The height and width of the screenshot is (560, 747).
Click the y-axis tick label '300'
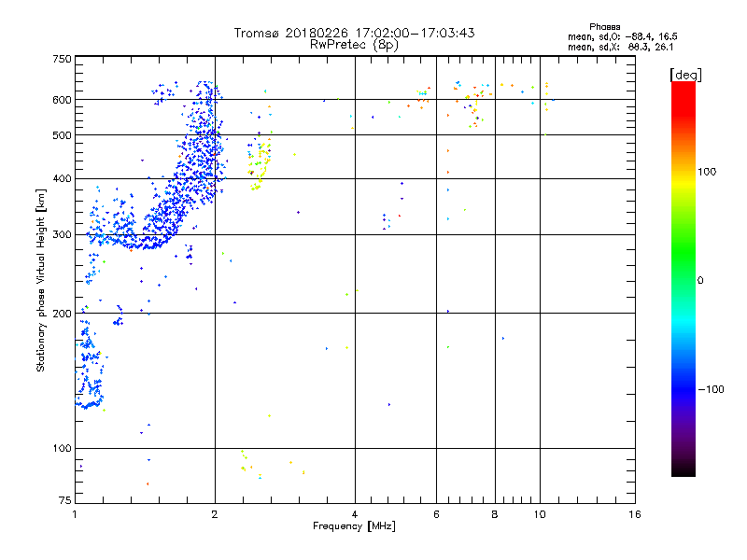tap(62, 234)
